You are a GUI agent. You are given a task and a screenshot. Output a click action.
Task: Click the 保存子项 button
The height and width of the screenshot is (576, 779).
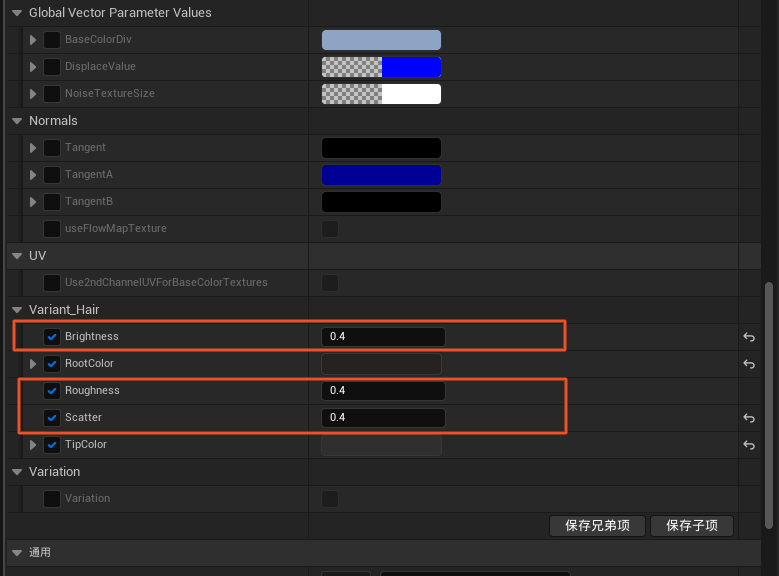pyautogui.click(x=691, y=526)
